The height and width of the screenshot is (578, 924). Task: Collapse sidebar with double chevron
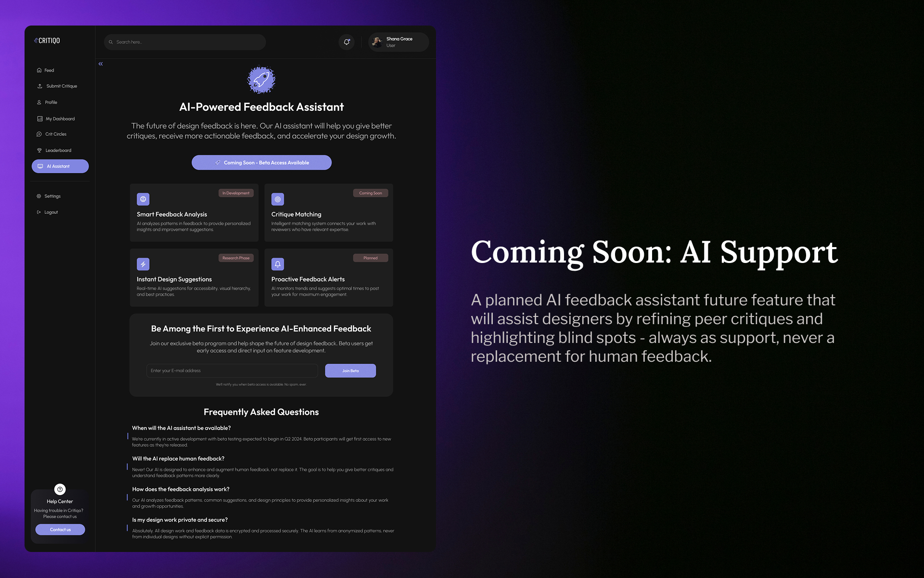[101, 64]
